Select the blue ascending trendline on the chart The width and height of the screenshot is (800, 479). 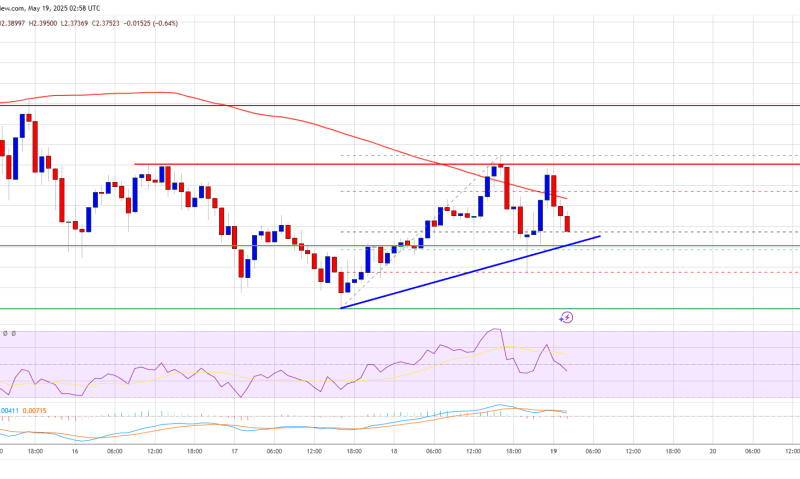tap(469, 272)
